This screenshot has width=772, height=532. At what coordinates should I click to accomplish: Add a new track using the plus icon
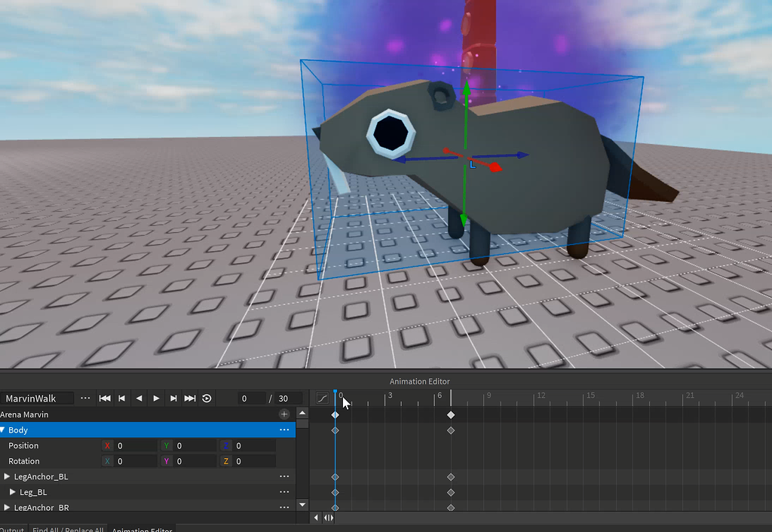click(284, 414)
